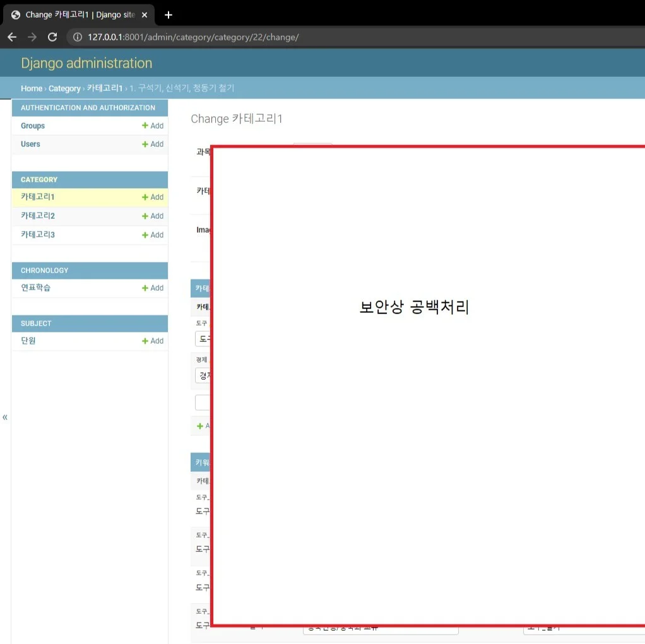
Task: Open 카테고리1 breadcrumb link
Action: (x=105, y=88)
